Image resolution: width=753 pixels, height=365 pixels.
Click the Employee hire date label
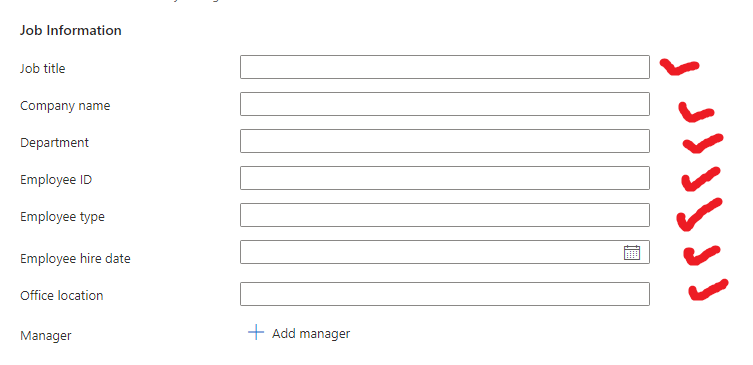coord(75,258)
